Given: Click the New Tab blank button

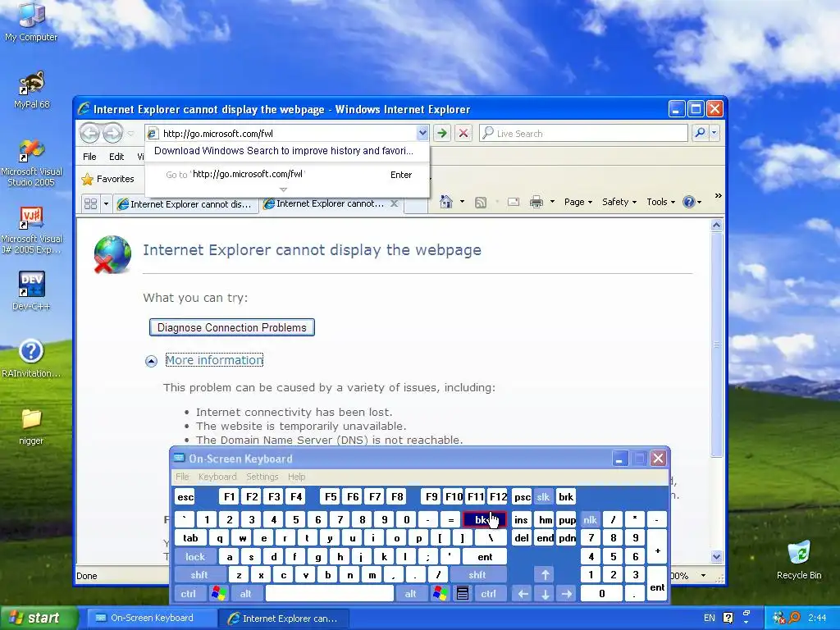Looking at the screenshot, I should coord(416,204).
